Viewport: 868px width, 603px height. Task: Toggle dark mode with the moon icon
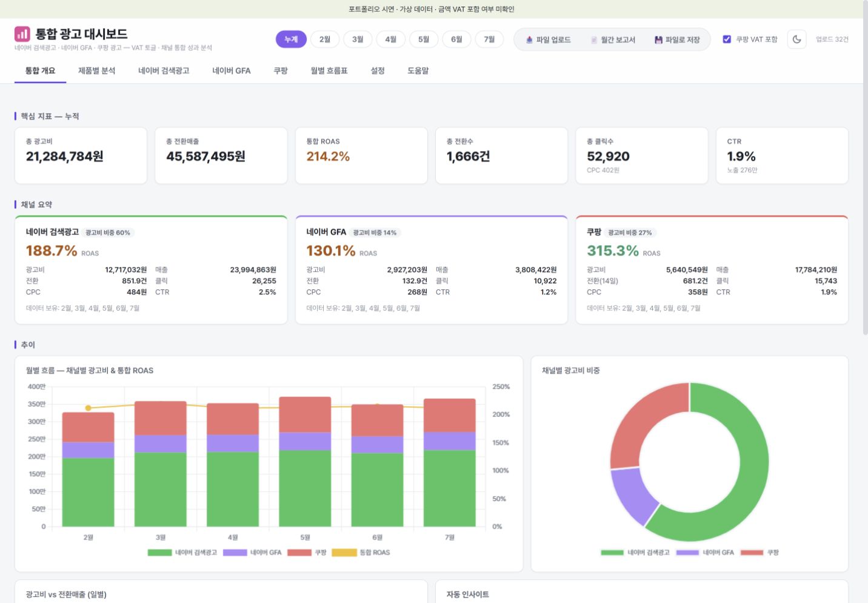(x=796, y=39)
